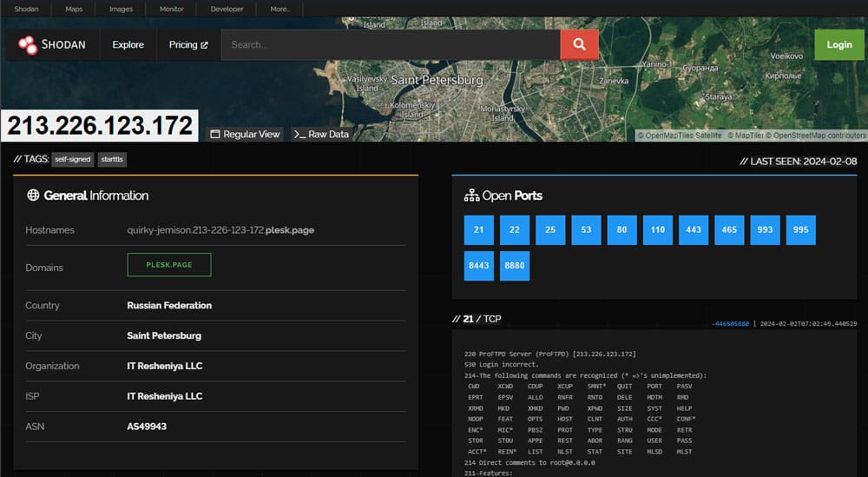Jump to open port 995

click(801, 230)
